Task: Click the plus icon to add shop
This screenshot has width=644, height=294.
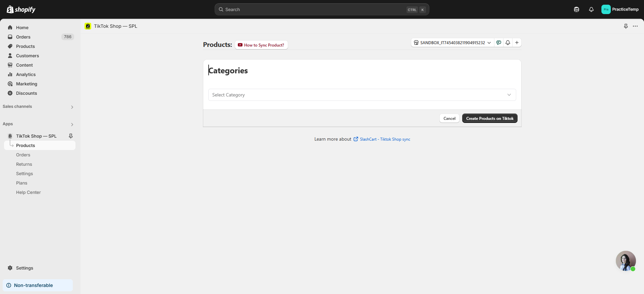Action: pos(517,43)
